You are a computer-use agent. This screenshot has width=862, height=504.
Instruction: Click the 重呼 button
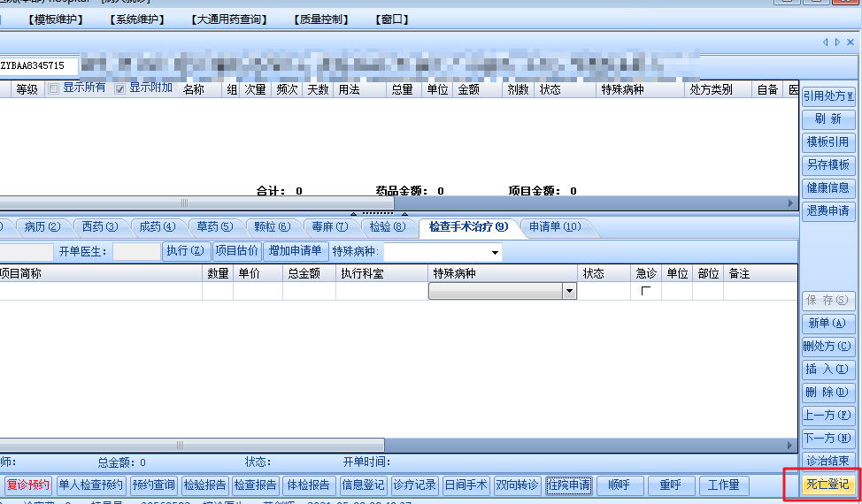point(670,485)
